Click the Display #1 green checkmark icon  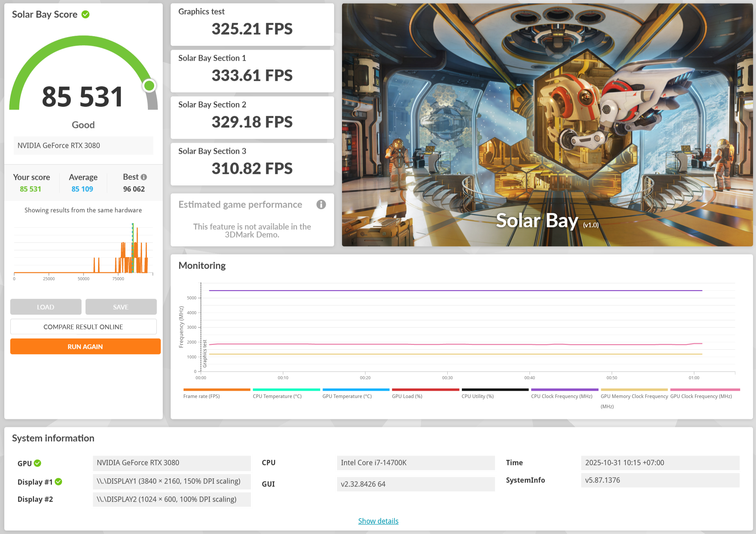click(x=58, y=482)
